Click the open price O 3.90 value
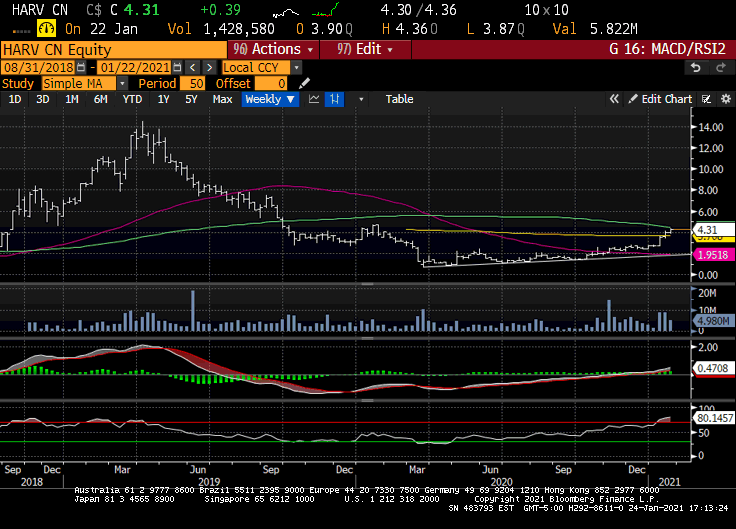The width and height of the screenshot is (736, 529). [x=324, y=29]
